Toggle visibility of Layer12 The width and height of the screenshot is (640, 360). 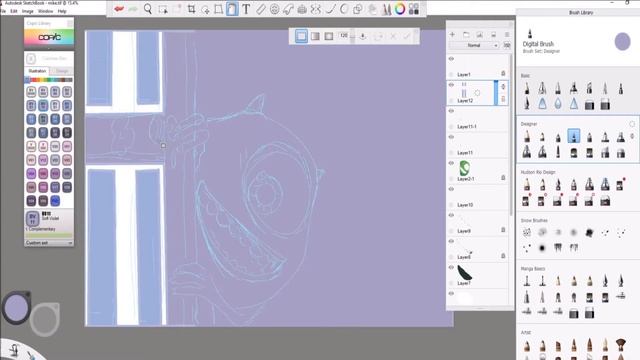(x=451, y=85)
